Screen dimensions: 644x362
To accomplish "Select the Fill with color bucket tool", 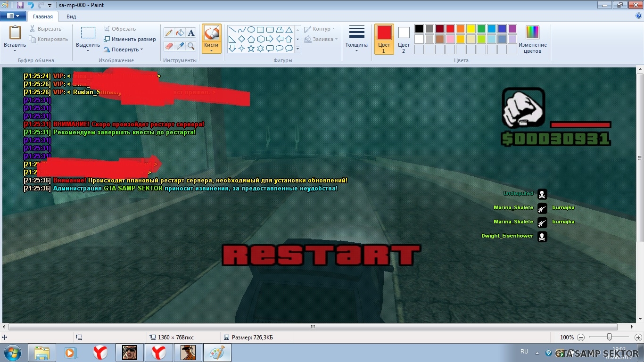I will coord(180,33).
